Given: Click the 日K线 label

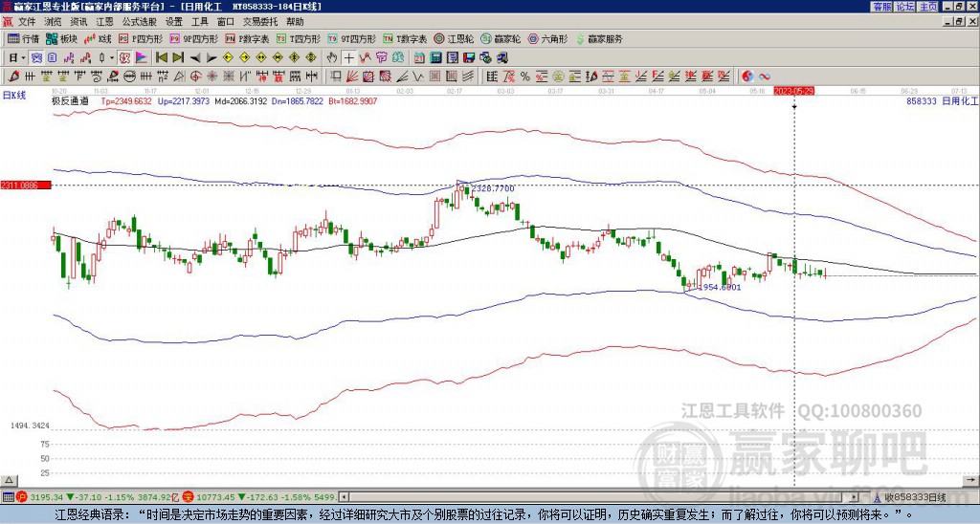Looking at the screenshot, I should coord(13,96).
